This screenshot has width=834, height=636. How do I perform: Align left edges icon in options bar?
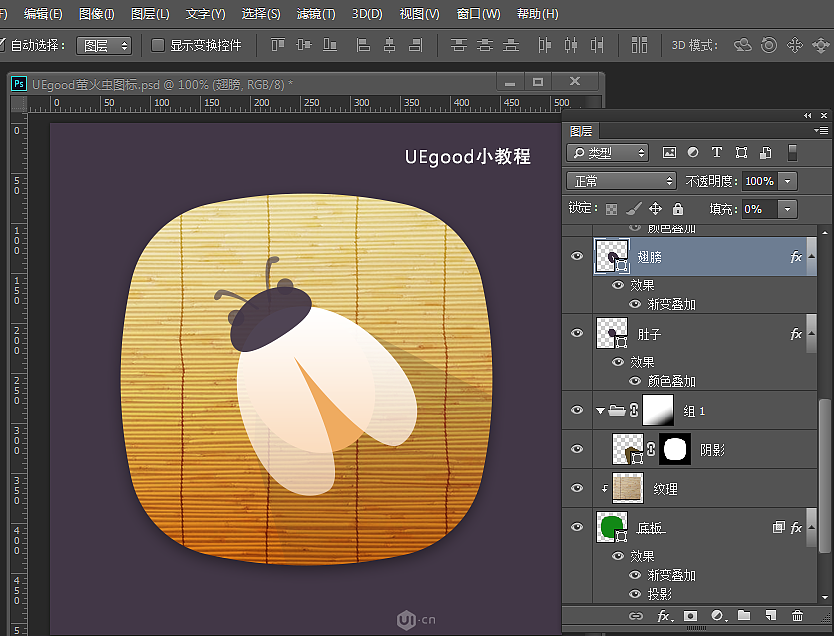(x=363, y=45)
